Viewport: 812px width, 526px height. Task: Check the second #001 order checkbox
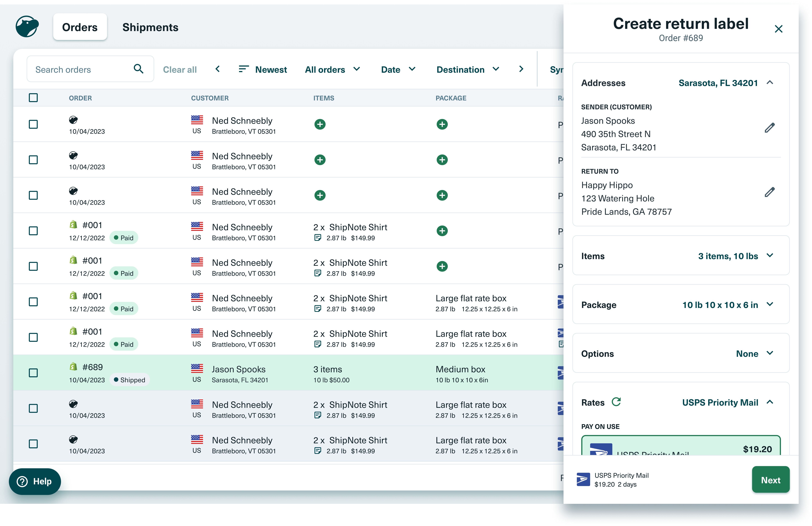click(33, 266)
